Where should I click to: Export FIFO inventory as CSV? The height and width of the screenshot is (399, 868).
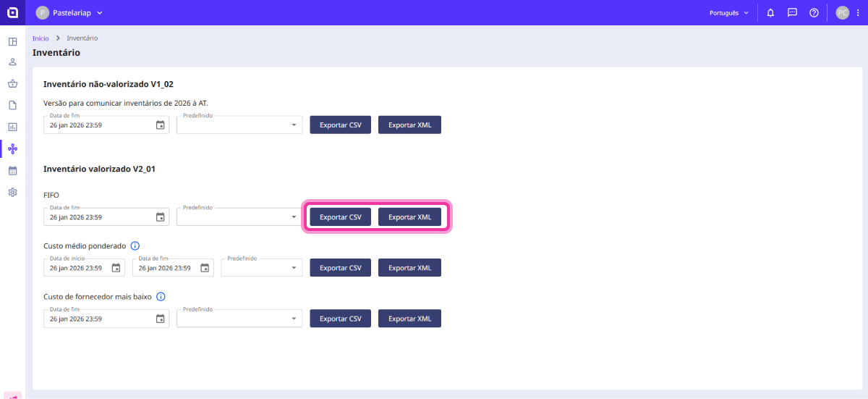pyautogui.click(x=340, y=217)
